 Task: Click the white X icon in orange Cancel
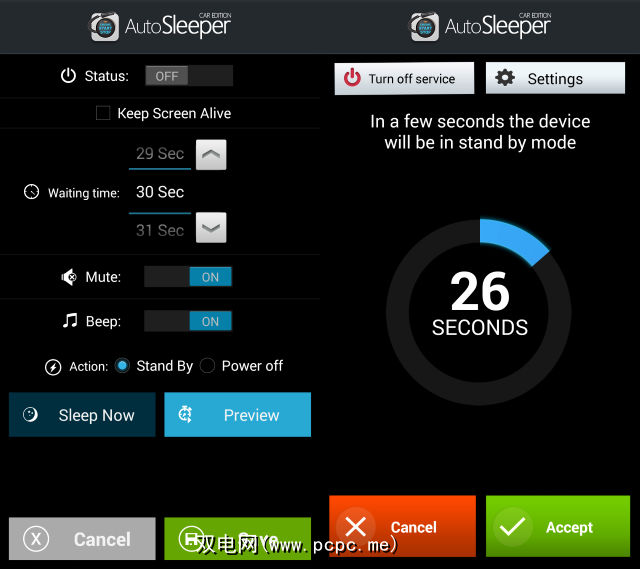point(356,527)
